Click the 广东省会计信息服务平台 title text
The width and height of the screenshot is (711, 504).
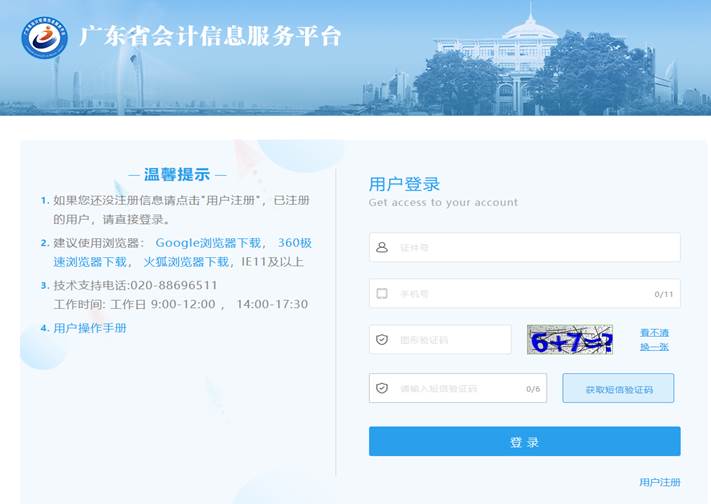tap(210, 36)
